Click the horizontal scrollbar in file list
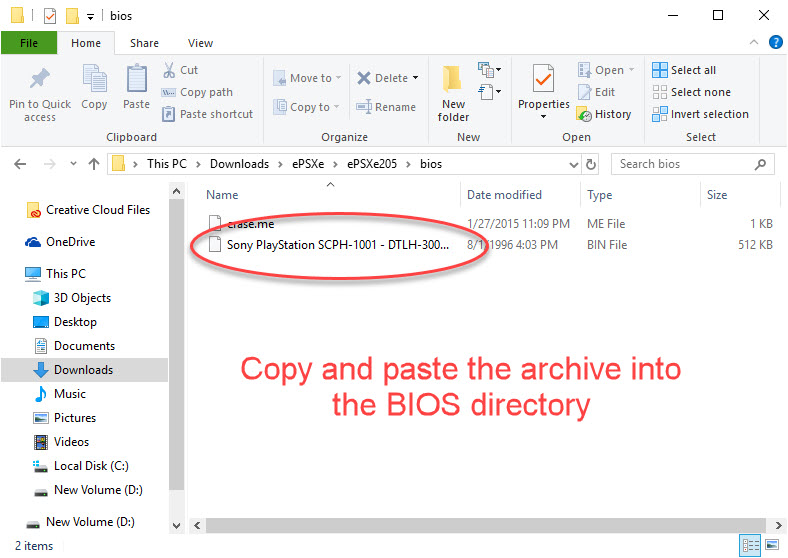 (x=485, y=526)
